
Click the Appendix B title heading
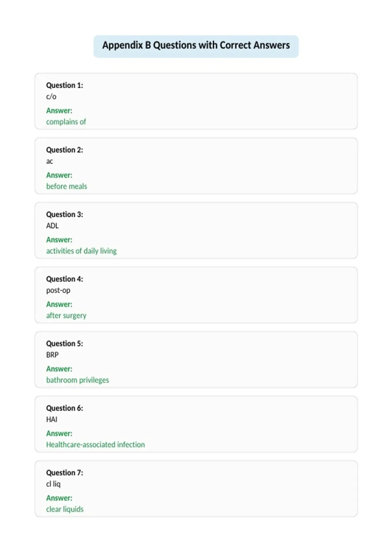click(x=196, y=45)
